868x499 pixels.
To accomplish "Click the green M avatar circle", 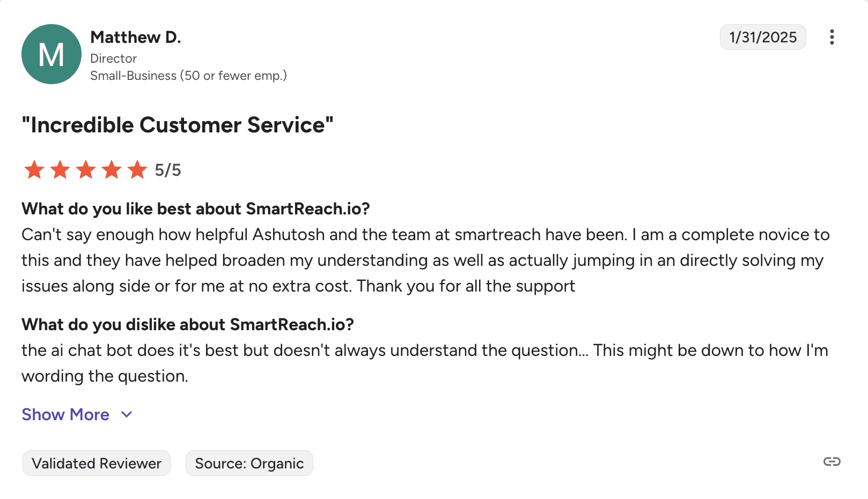I will click(x=52, y=54).
